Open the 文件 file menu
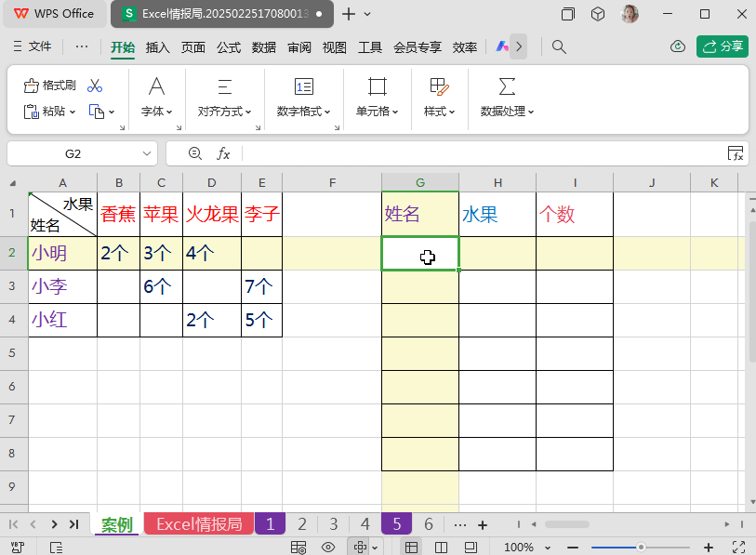756x555 pixels. click(x=33, y=46)
